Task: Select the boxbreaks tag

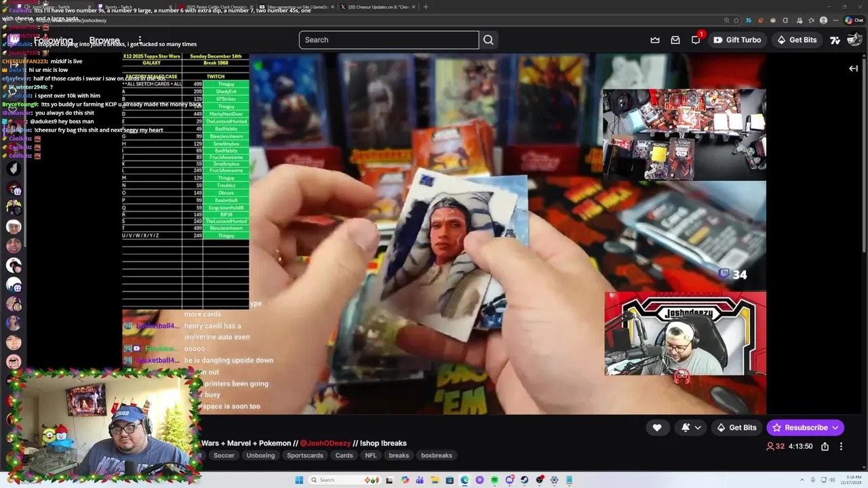Action: 436,455
